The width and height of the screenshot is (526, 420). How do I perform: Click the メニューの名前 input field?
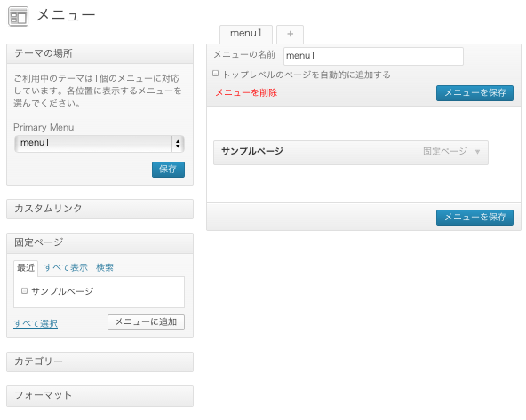(373, 56)
